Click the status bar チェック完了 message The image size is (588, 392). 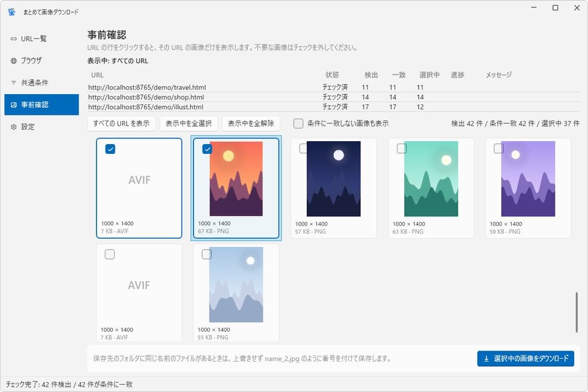click(x=69, y=384)
